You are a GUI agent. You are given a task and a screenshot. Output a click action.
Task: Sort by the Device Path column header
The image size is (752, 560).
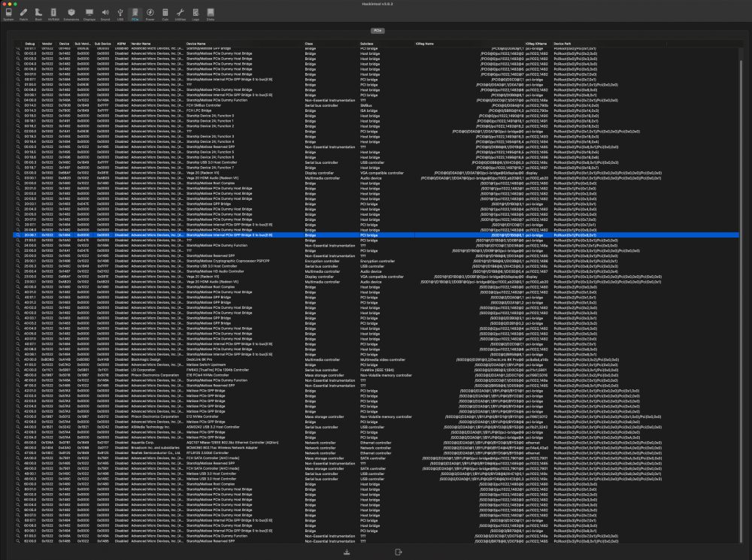point(609,44)
